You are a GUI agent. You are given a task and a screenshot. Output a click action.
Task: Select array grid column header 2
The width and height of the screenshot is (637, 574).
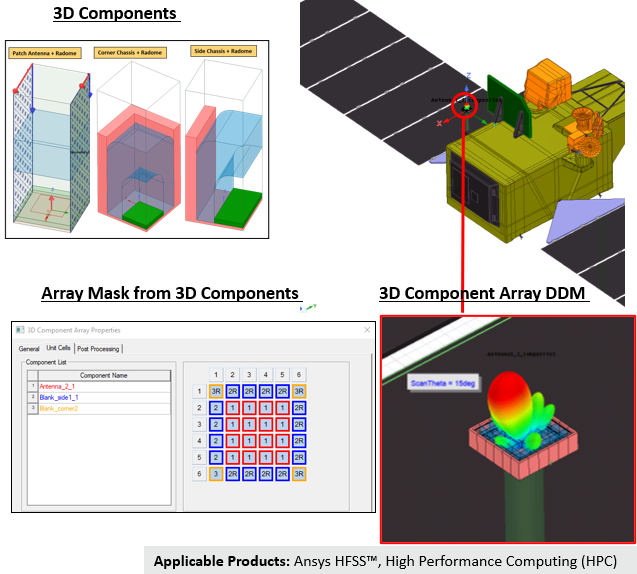pos(232,375)
